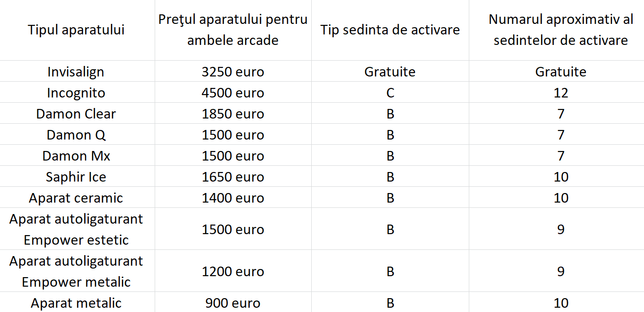Viewport: 644px width, 312px height.
Task: Click the Invisalign cell
Action: tap(76, 72)
